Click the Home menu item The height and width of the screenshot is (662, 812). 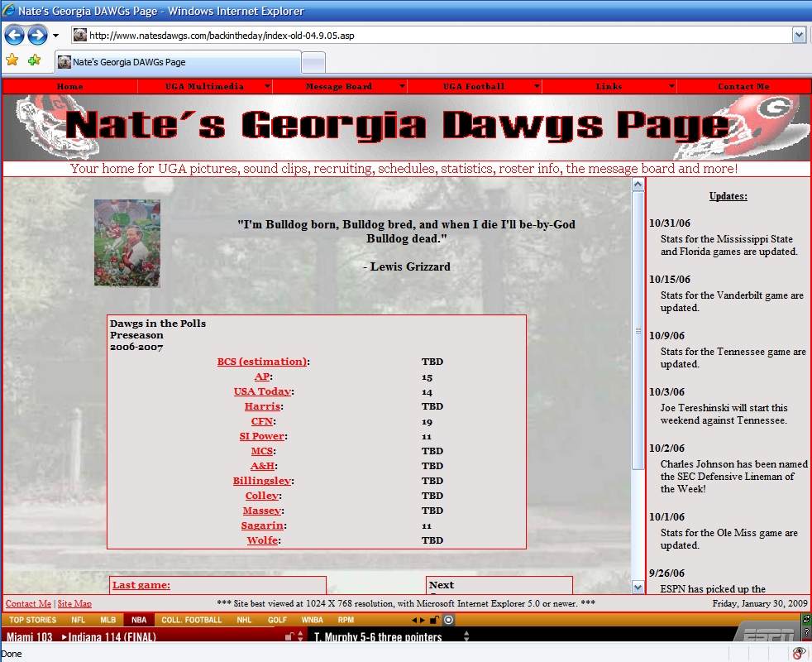point(70,87)
